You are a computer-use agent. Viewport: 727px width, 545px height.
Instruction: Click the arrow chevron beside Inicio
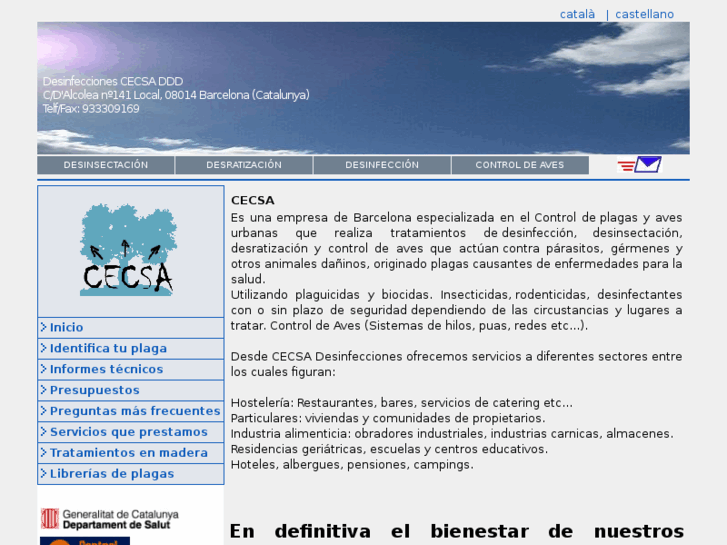click(x=44, y=327)
